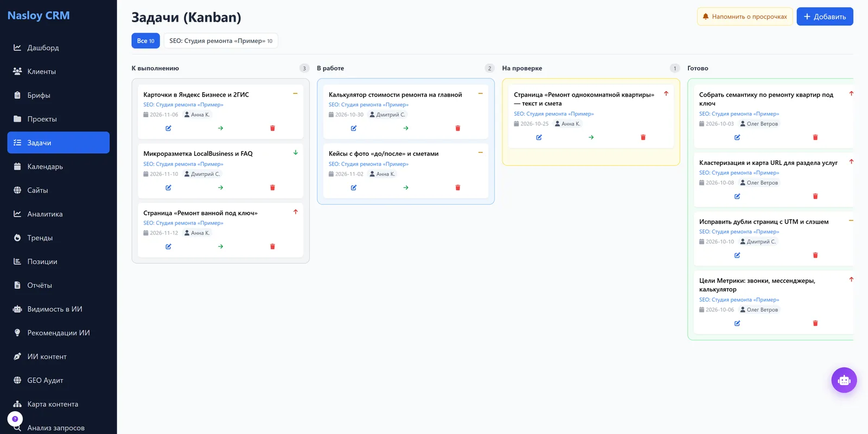Select the «Все 10» filter tab
This screenshot has width=868, height=434.
point(145,41)
